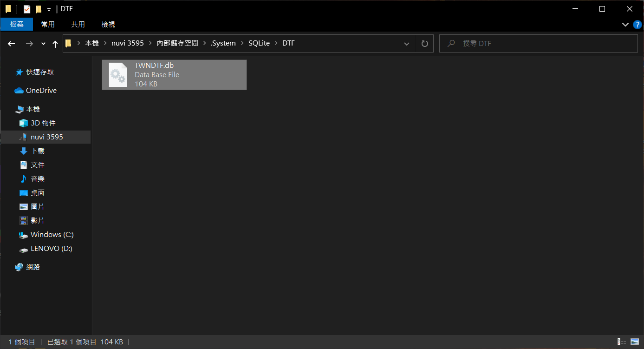644x349 pixels.
Task: Click the network globe icon
Action: (19, 267)
